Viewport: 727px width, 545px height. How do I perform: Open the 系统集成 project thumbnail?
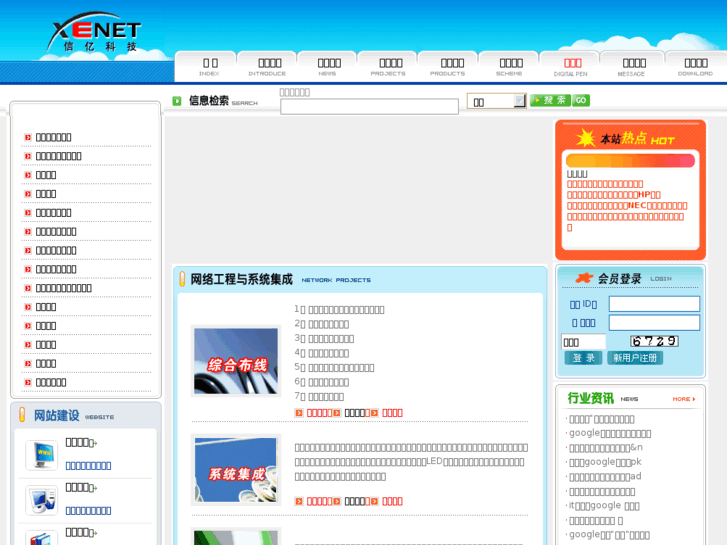tap(236, 470)
